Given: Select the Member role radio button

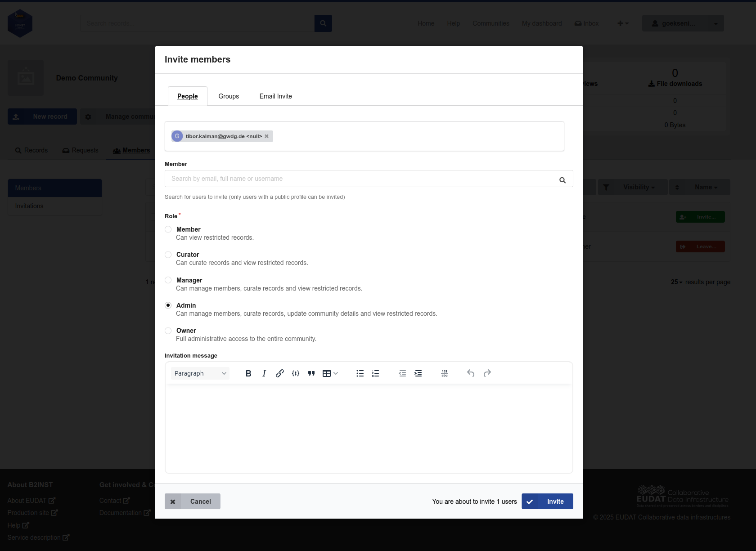Looking at the screenshot, I should (168, 229).
